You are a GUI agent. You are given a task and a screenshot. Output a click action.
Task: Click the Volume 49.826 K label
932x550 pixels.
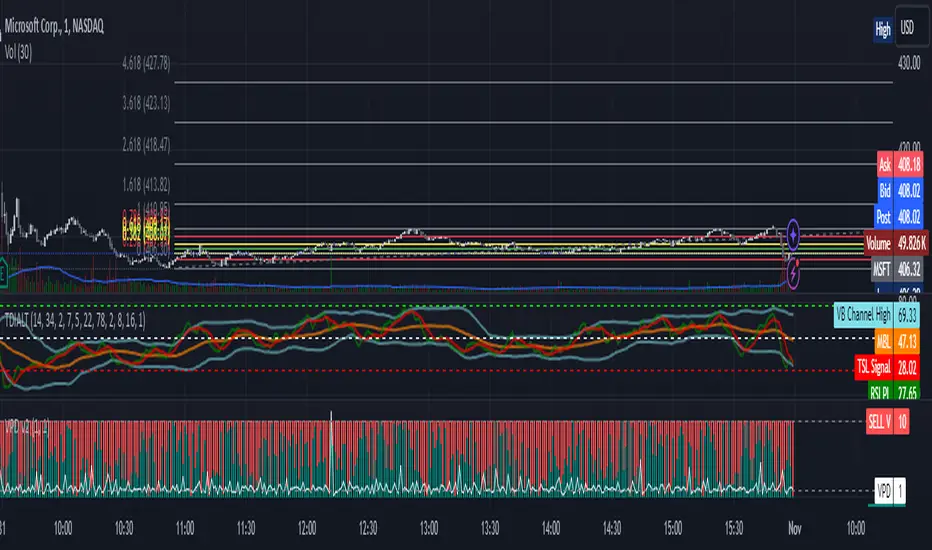[x=896, y=243]
